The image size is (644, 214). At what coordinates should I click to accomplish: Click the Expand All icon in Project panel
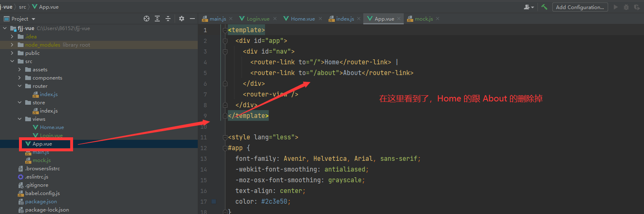coord(157,19)
